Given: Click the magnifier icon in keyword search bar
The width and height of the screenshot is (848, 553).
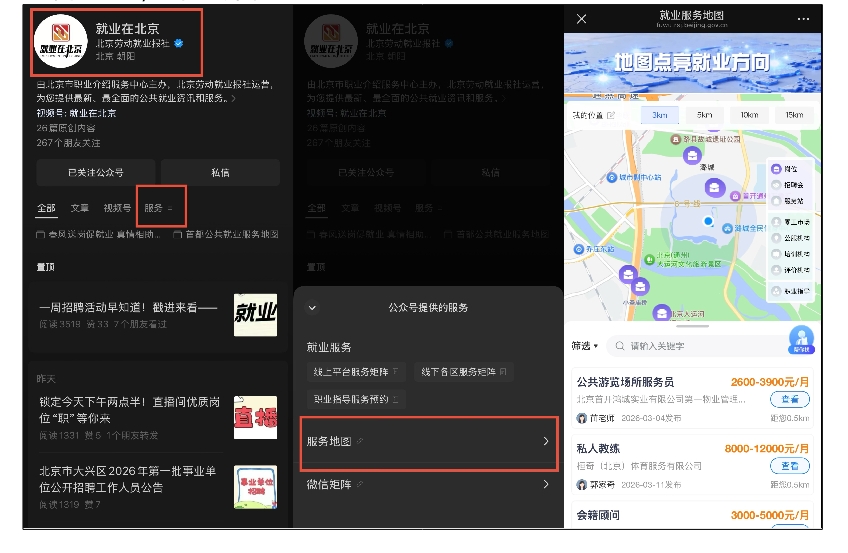Looking at the screenshot, I should [x=618, y=346].
